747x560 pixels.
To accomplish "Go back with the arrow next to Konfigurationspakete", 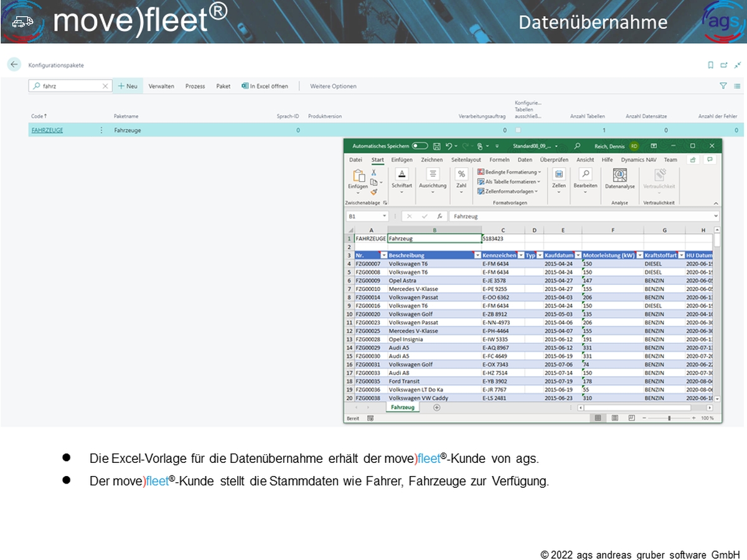I will click(14, 65).
